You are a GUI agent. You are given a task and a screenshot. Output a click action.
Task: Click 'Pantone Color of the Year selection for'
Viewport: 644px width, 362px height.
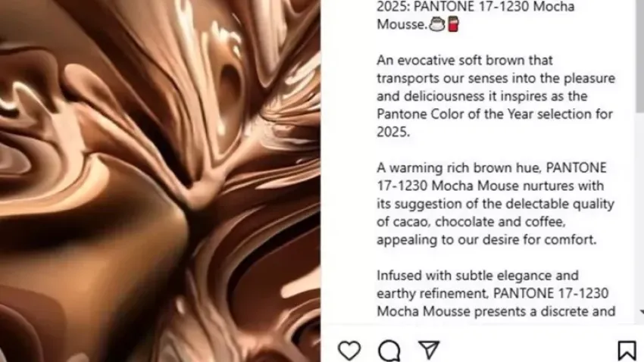tap(495, 114)
